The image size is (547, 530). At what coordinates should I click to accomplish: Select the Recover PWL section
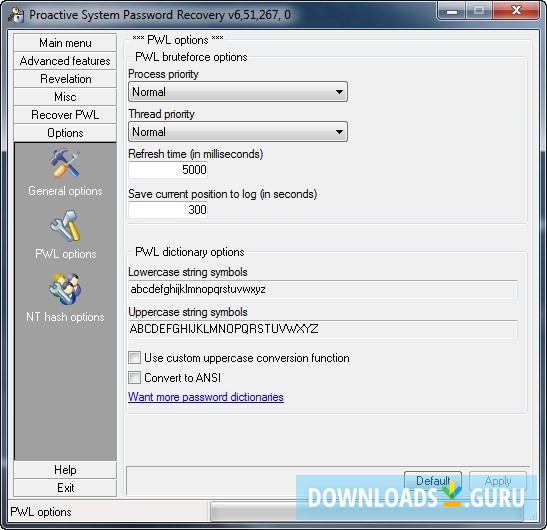[x=65, y=115]
